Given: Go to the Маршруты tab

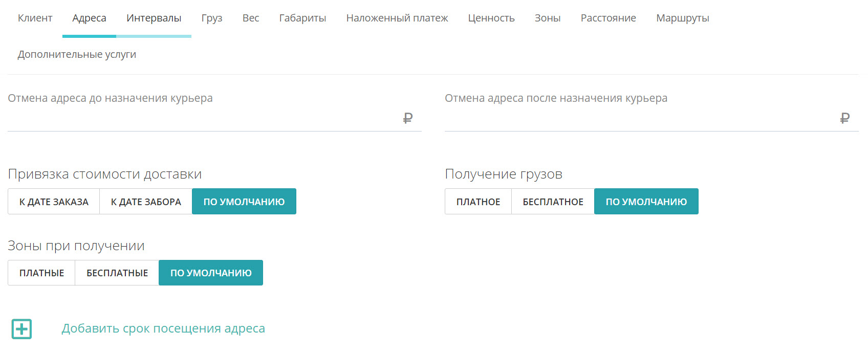Looking at the screenshot, I should coord(683,18).
